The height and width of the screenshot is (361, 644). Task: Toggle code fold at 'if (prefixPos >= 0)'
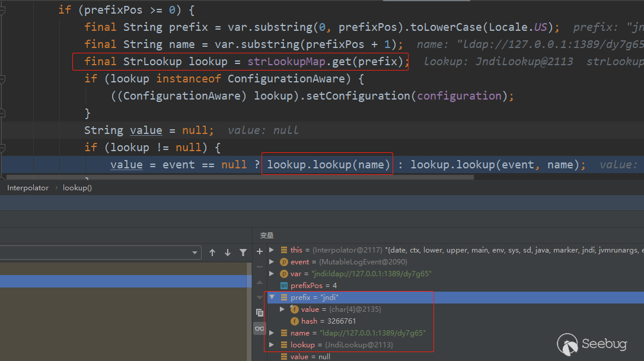[x=2, y=10]
